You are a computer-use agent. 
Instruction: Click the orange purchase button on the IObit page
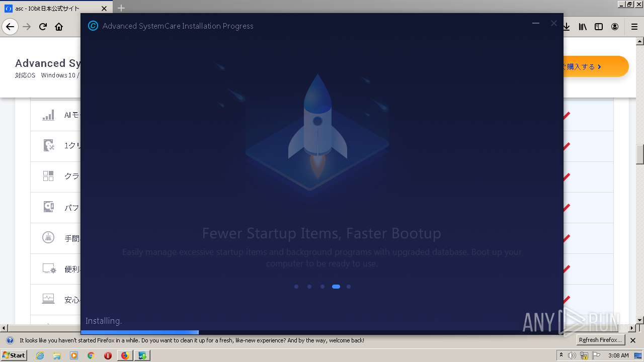596,66
